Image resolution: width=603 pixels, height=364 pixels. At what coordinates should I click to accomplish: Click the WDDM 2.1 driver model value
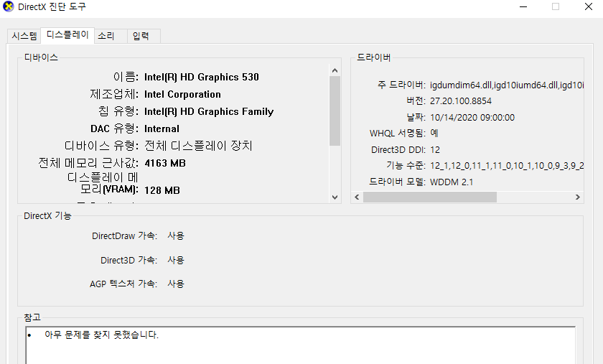click(452, 182)
